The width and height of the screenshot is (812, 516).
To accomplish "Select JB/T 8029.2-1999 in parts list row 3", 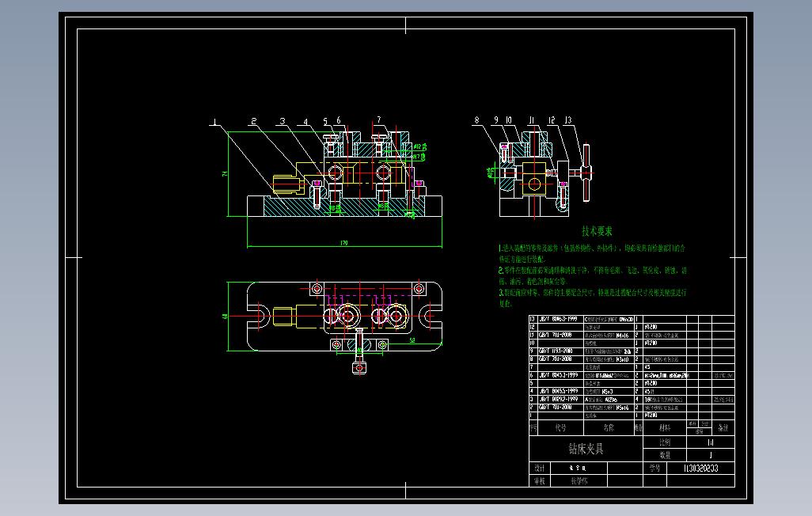I will point(558,400).
